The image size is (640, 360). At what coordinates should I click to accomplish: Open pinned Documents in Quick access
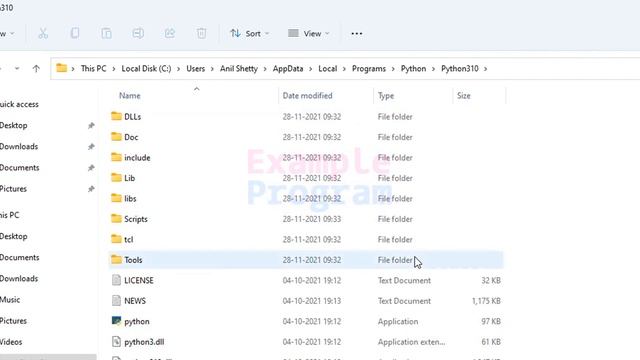coord(20,168)
